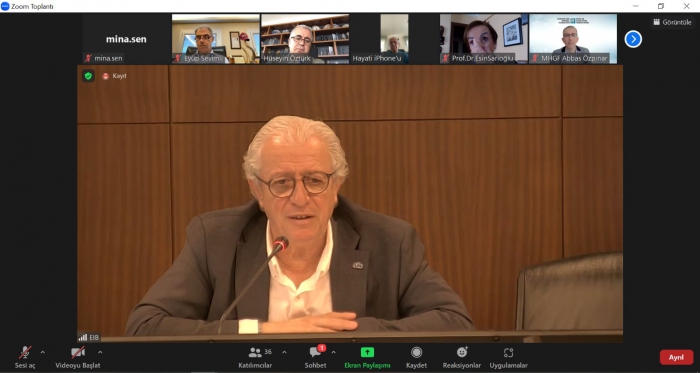Open the Uygulamalar apps icon

508,352
